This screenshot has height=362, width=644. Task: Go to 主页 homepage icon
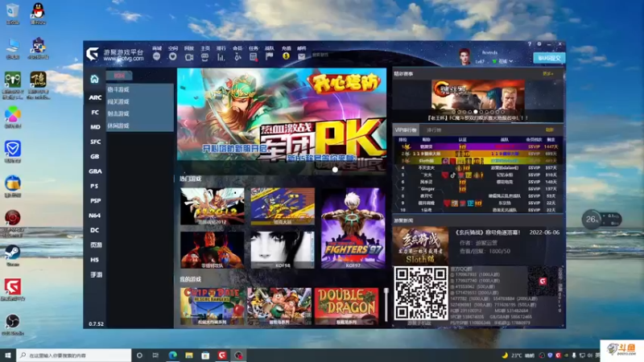(205, 57)
